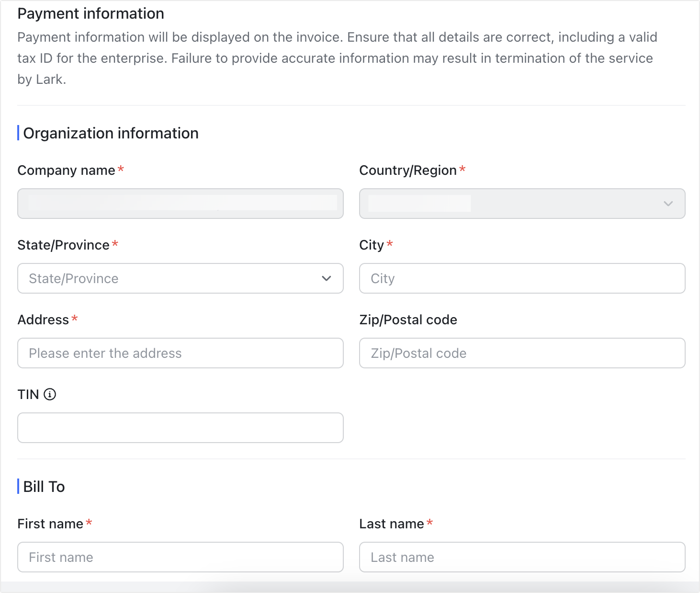The image size is (700, 593).
Task: Click the empty TIN input box
Action: tap(180, 428)
